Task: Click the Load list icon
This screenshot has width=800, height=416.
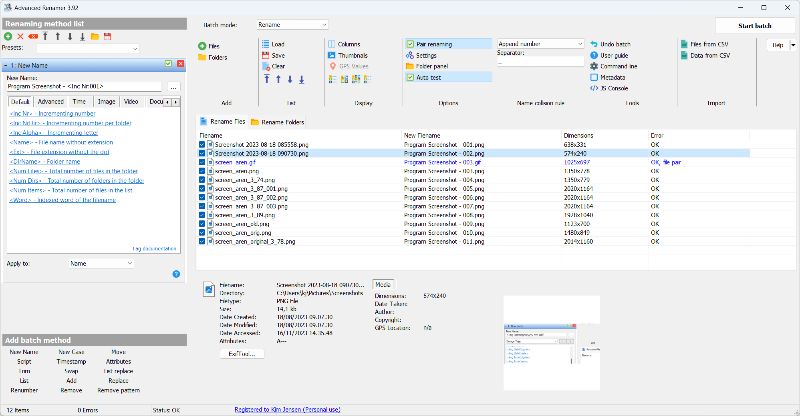Action: [265, 44]
